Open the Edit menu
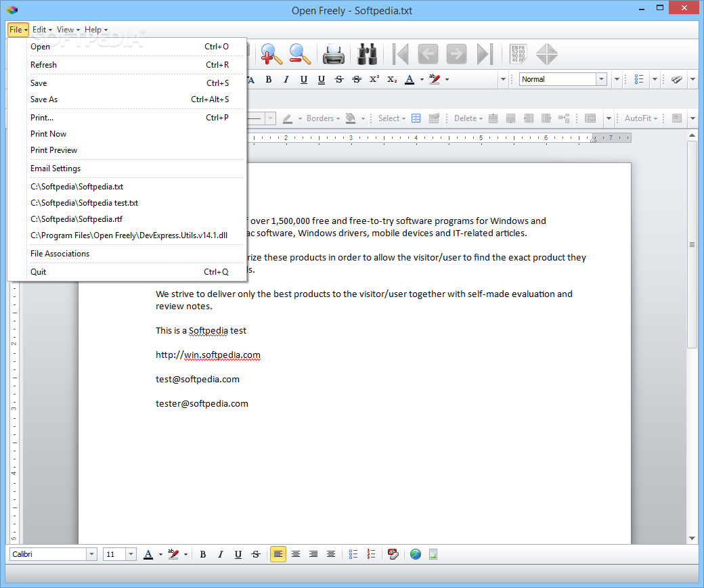704x588 pixels. [x=42, y=30]
